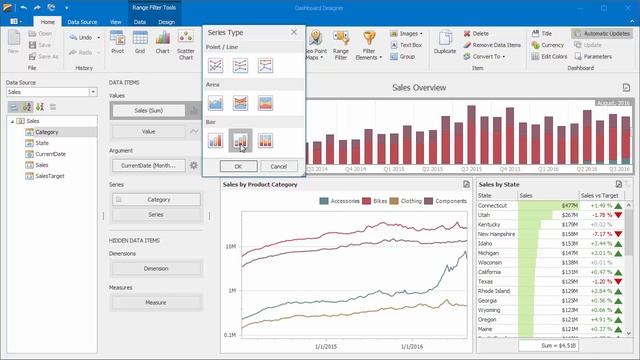Click the series type icon beside Sales (Sum)
Screen dimensions: 640x360
click(194, 111)
